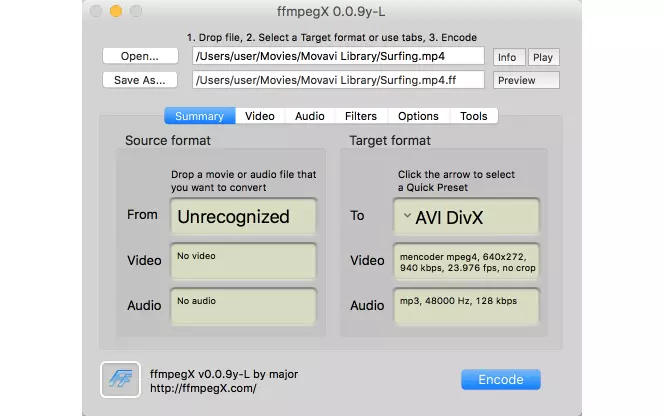
Task: Click the 'No video' source field
Action: tap(243, 261)
